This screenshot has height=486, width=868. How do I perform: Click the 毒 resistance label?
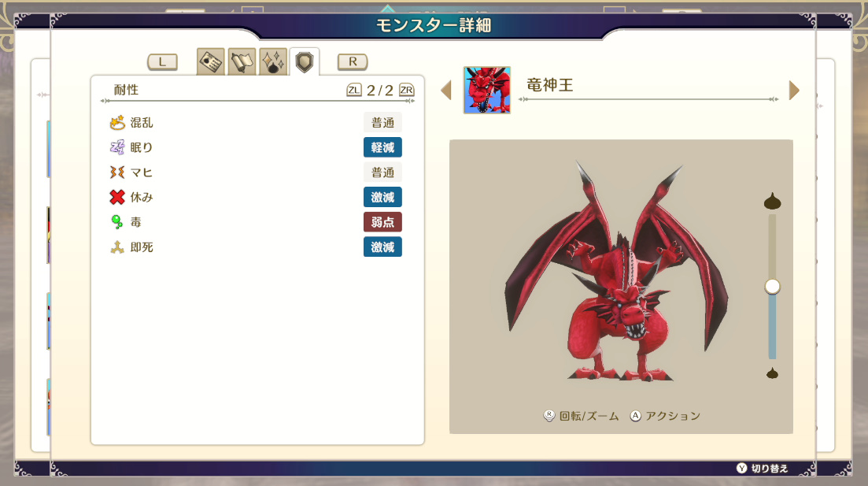(135, 222)
